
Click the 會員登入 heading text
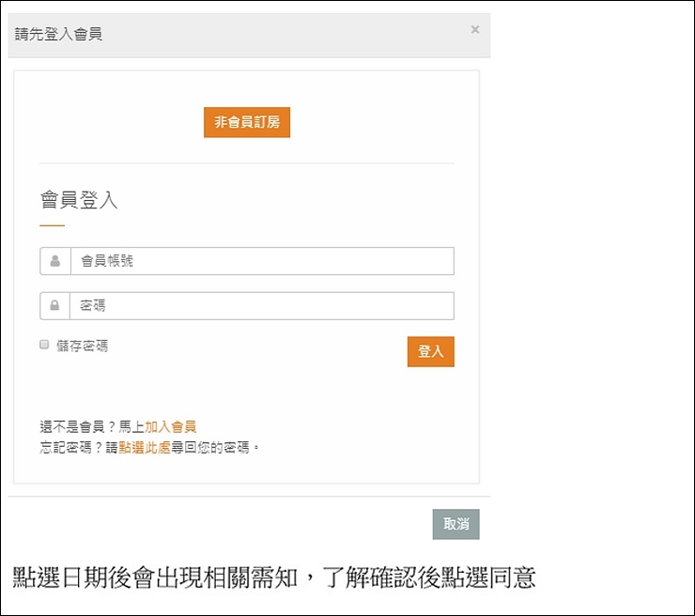pyautogui.click(x=79, y=200)
